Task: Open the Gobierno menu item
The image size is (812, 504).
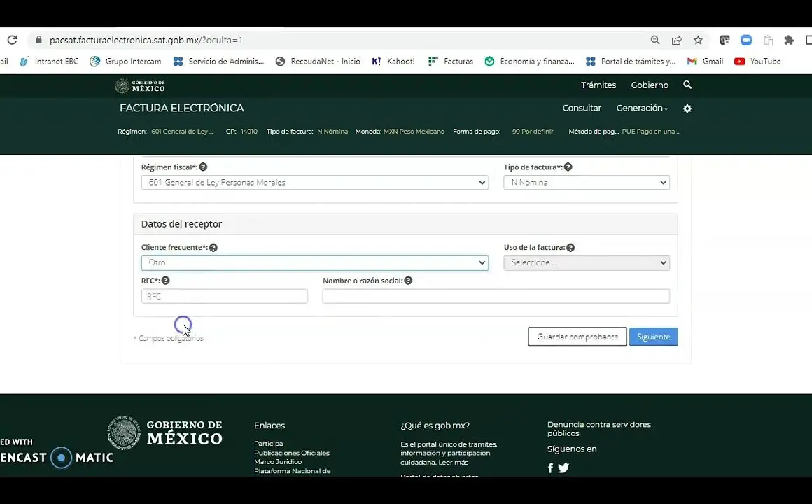Action: 650,85
